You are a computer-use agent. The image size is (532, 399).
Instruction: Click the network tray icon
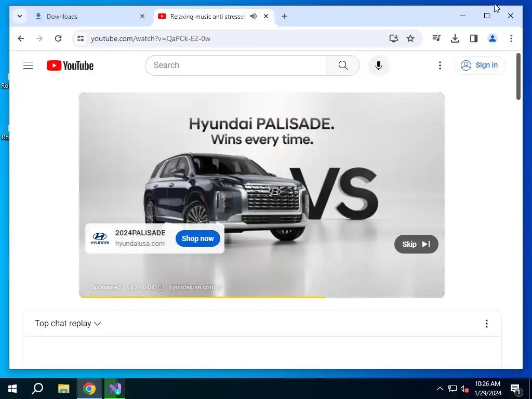point(453,389)
